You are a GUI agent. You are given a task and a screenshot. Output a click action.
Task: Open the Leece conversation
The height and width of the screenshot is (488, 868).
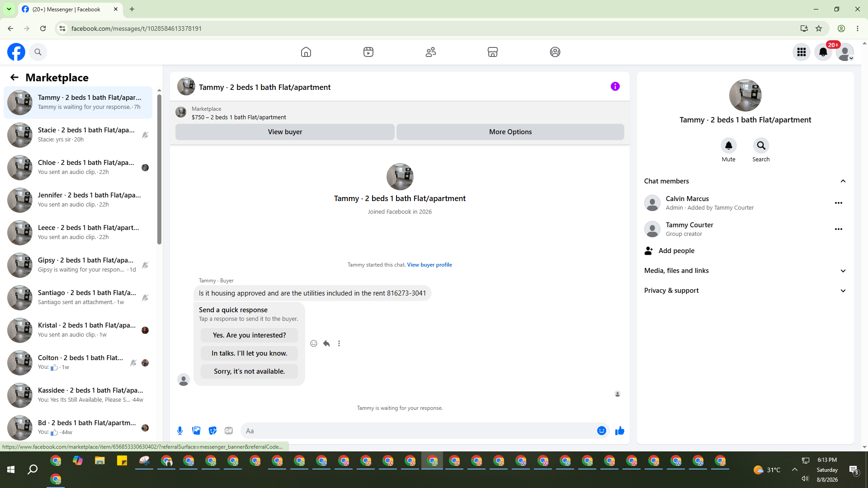[78, 233]
